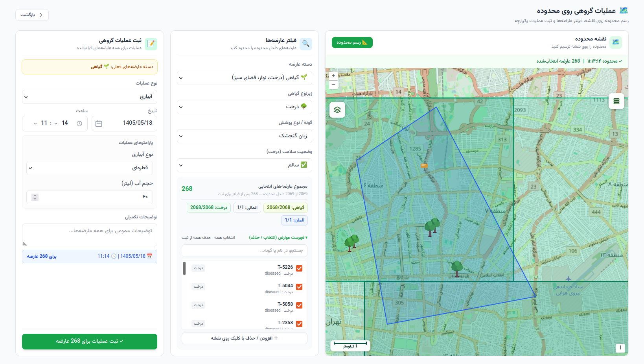The image size is (644, 364).
Task: Click the درخت tag on the T-5226 row
Action: tap(199, 268)
